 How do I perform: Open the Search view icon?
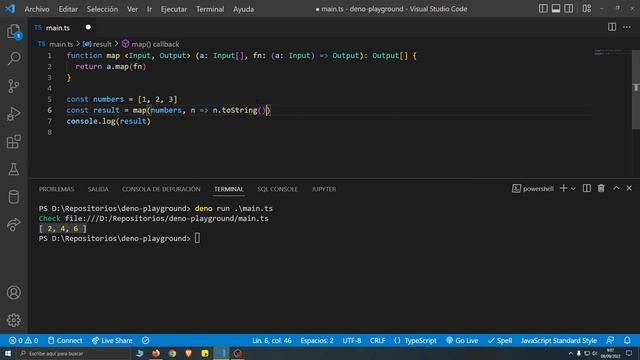coord(14,58)
